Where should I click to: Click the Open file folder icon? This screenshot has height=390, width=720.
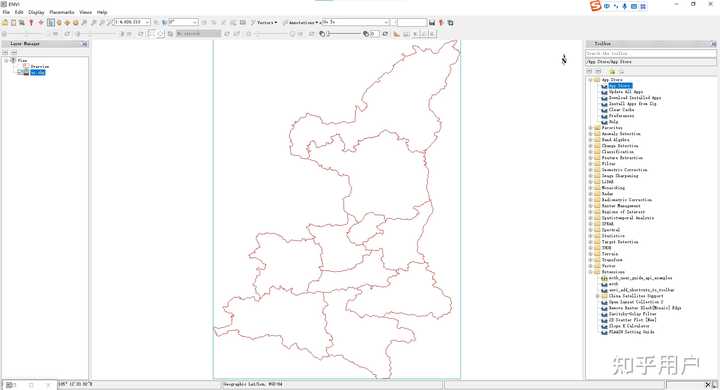coord(5,22)
